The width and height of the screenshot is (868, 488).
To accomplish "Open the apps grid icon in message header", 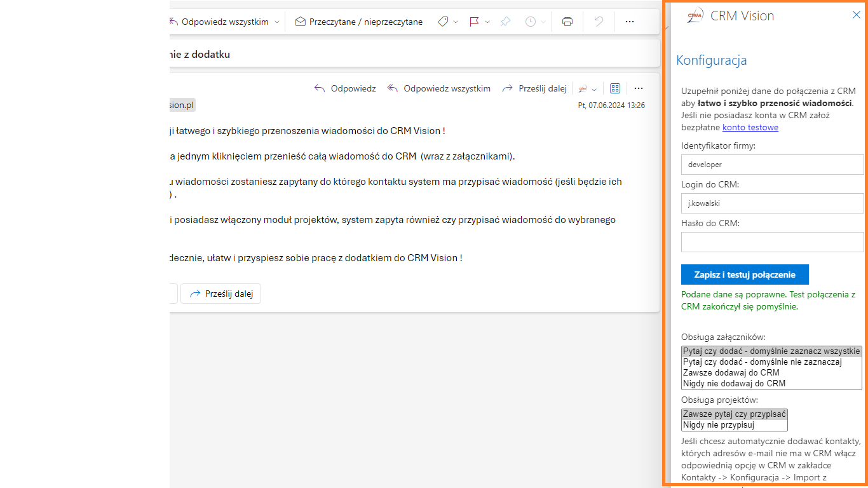I will (x=615, y=88).
